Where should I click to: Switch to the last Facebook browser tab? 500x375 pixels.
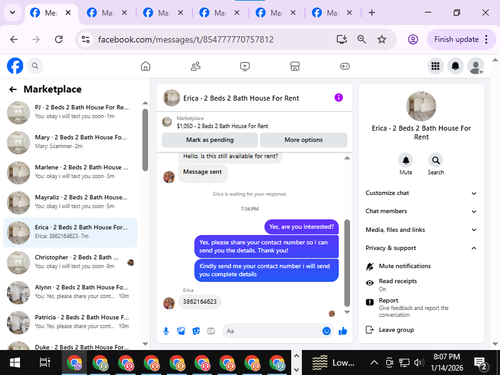332,13
